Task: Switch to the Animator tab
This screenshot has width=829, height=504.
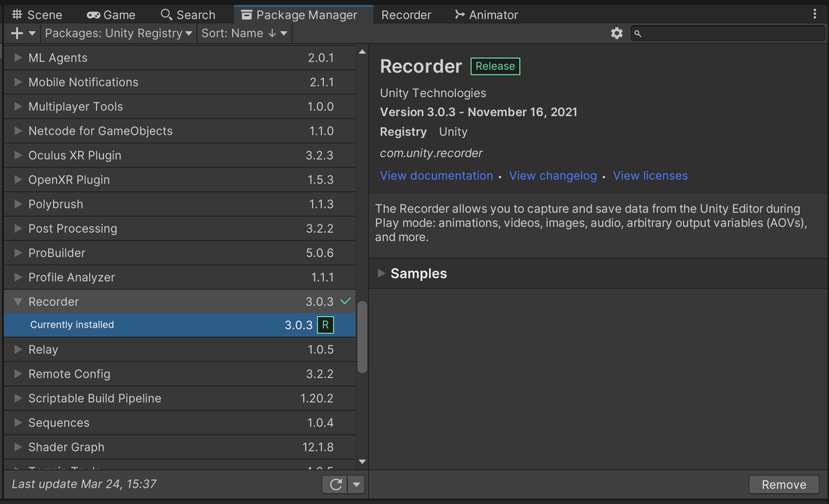Action: tap(486, 14)
